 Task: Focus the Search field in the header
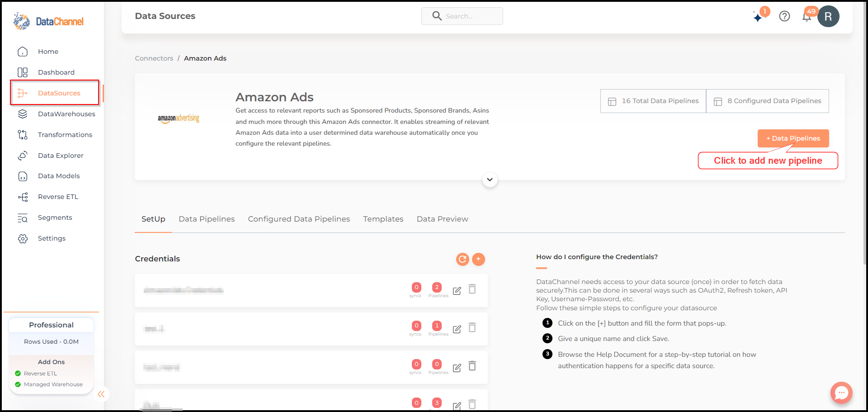tap(462, 16)
